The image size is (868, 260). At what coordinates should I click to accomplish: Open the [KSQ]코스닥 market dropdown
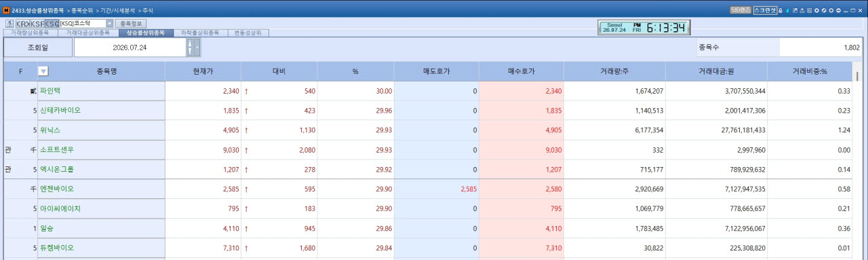click(86, 23)
